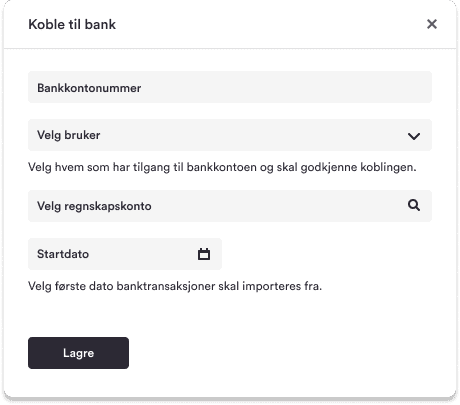460x405 pixels.
Task: Expand the Velg bruker dropdown
Action: [230, 135]
